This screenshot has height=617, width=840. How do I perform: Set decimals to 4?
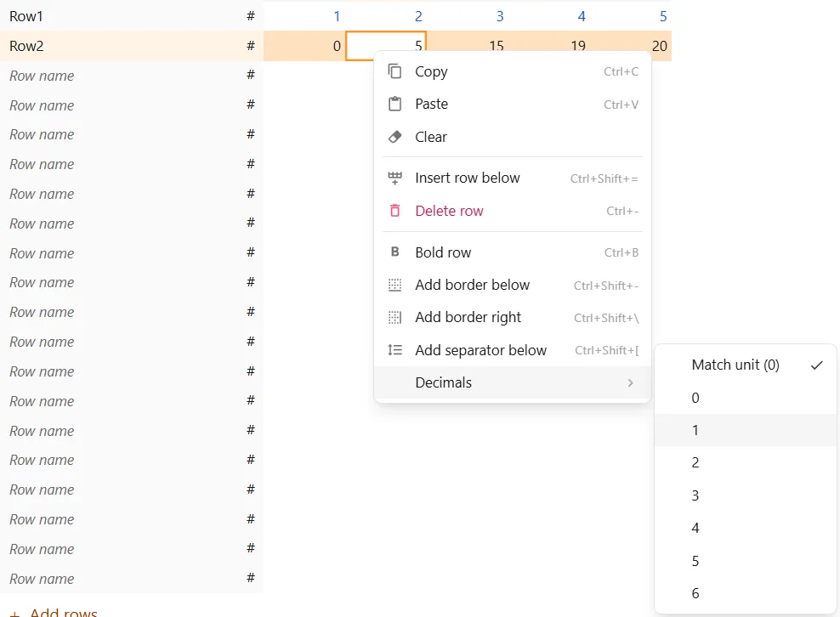point(745,528)
